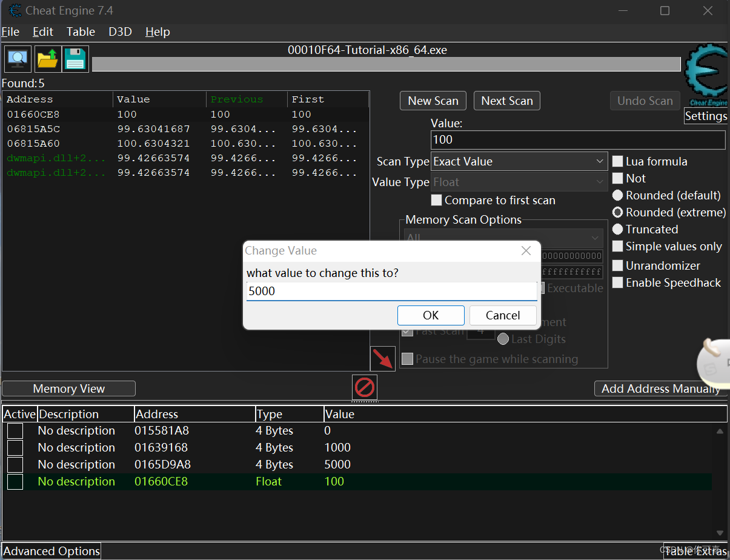The width and height of the screenshot is (730, 560).
Task: Click the Address column header in results
Action: pyautogui.click(x=58, y=99)
